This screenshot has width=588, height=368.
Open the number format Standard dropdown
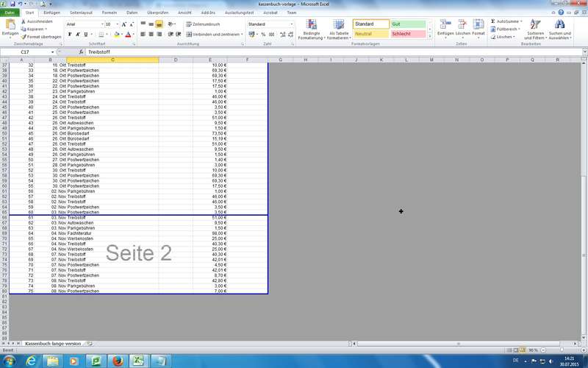point(292,24)
